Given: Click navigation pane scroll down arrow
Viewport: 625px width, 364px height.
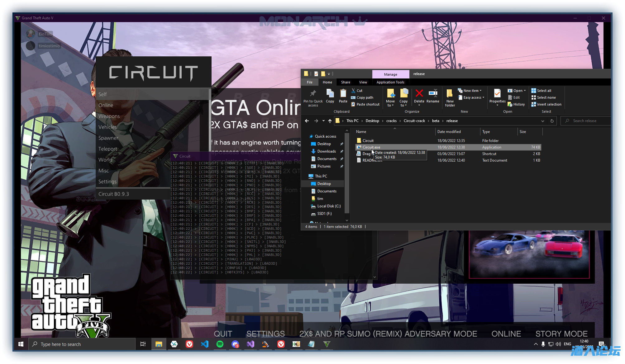Looking at the screenshot, I should 347,220.
